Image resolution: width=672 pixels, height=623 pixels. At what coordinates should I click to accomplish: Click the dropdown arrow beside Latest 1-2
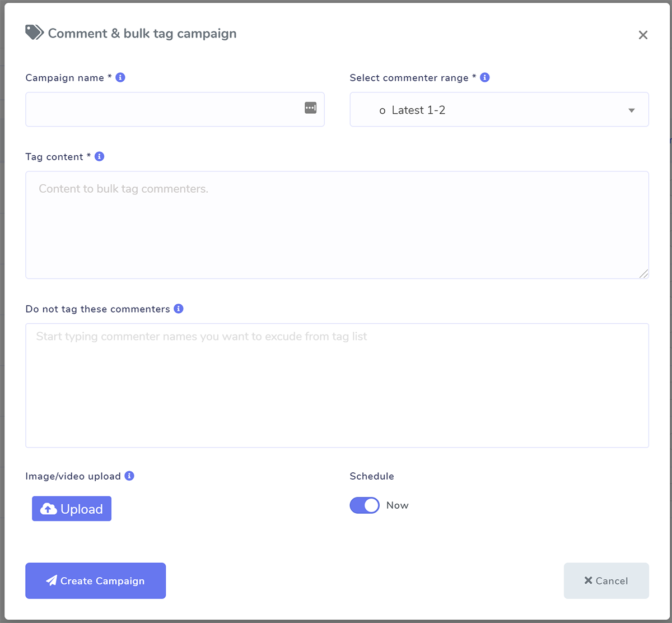point(632,110)
